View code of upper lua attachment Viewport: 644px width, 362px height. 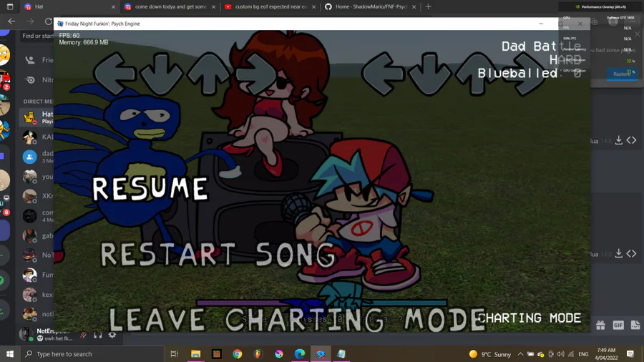(x=632, y=140)
